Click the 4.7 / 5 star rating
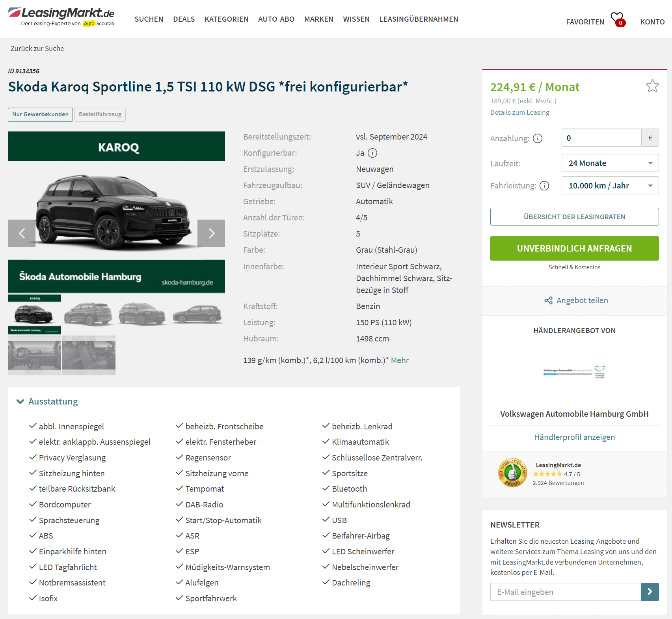 click(x=556, y=474)
